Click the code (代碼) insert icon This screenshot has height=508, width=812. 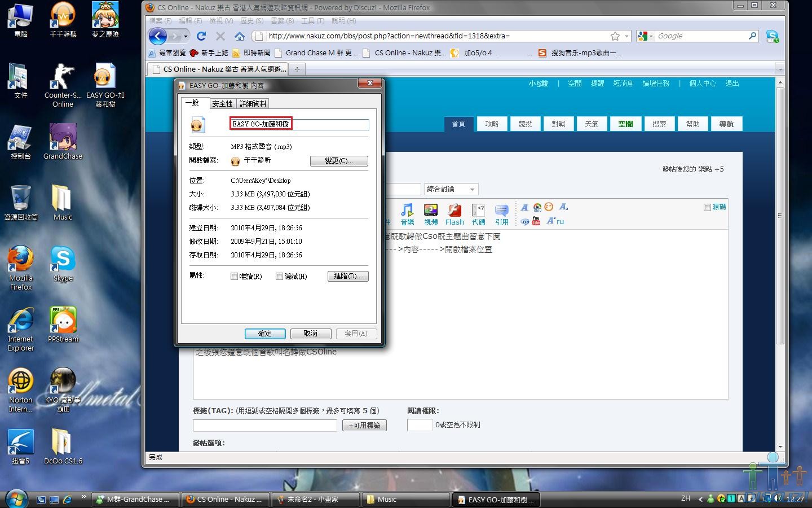point(478,213)
